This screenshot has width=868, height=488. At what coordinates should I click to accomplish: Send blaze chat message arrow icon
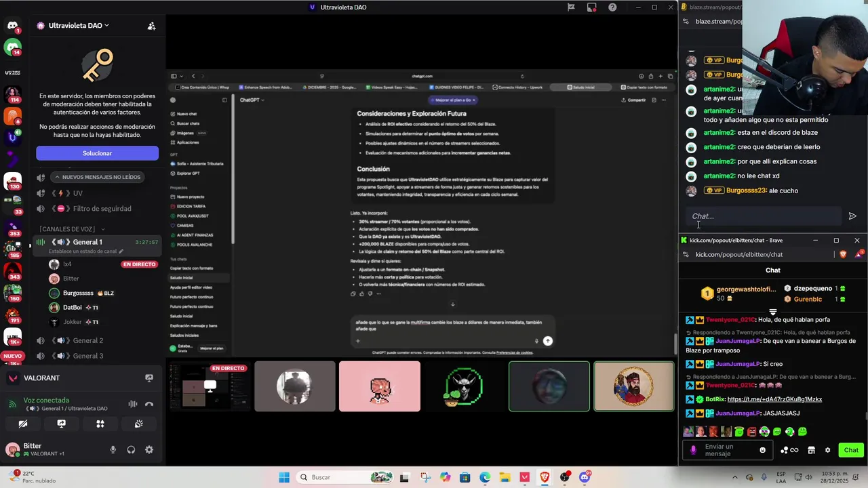click(852, 216)
